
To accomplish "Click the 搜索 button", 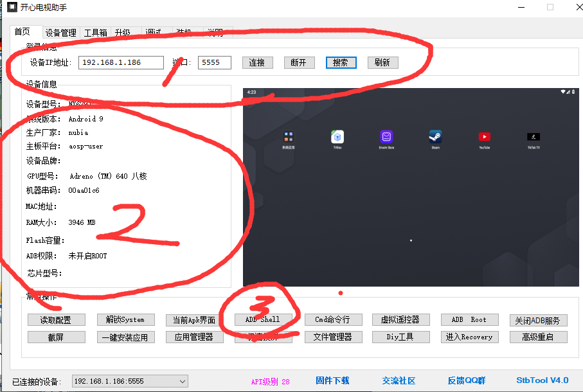I will coord(341,62).
